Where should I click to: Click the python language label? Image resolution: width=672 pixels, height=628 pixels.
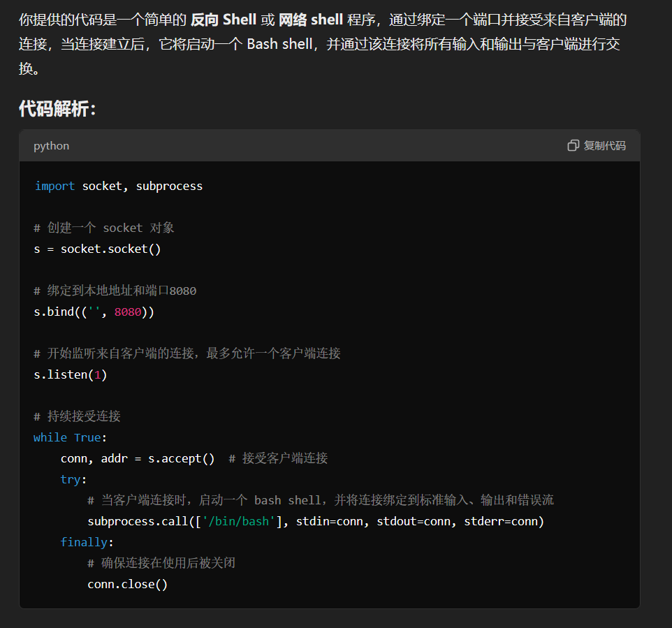point(51,146)
